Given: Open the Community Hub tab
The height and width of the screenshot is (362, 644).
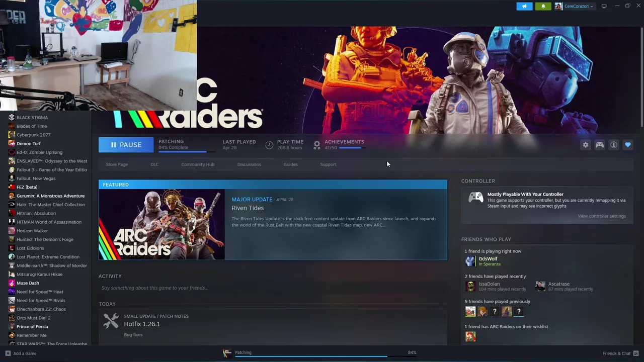Looking at the screenshot, I should click(198, 164).
